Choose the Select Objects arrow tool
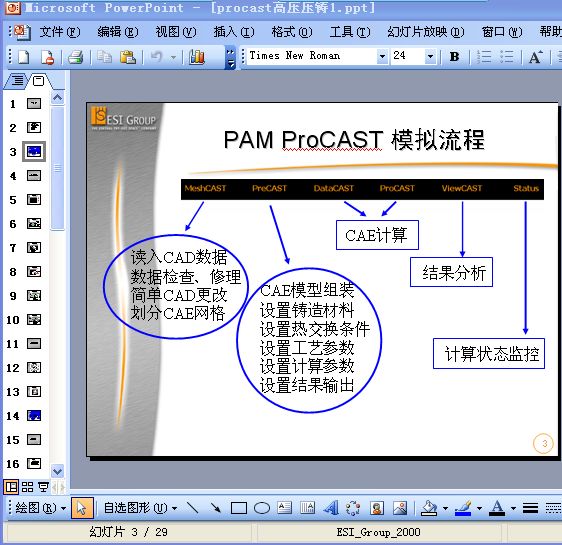562x545 pixels. [82, 508]
